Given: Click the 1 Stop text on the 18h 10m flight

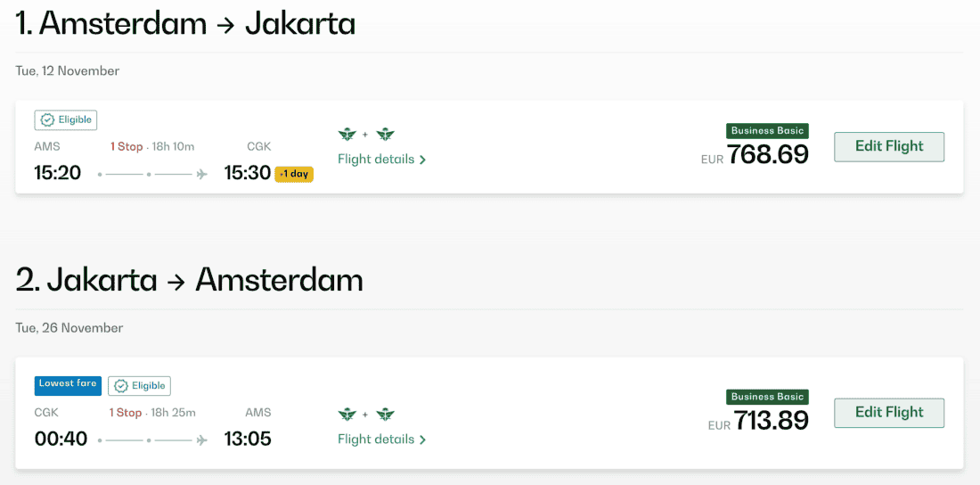Looking at the screenshot, I should [127, 146].
